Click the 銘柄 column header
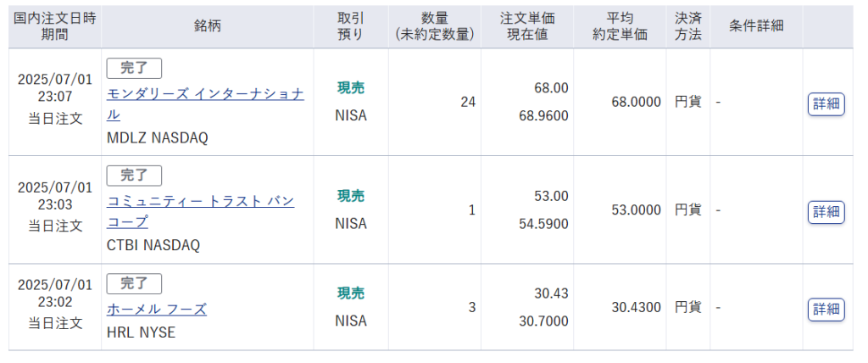 tap(208, 26)
